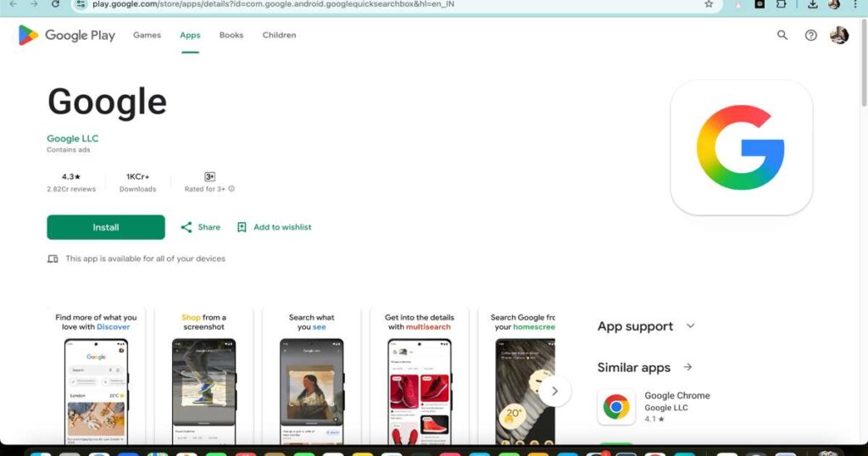Show next screenshots with the carousel arrow

(x=554, y=391)
